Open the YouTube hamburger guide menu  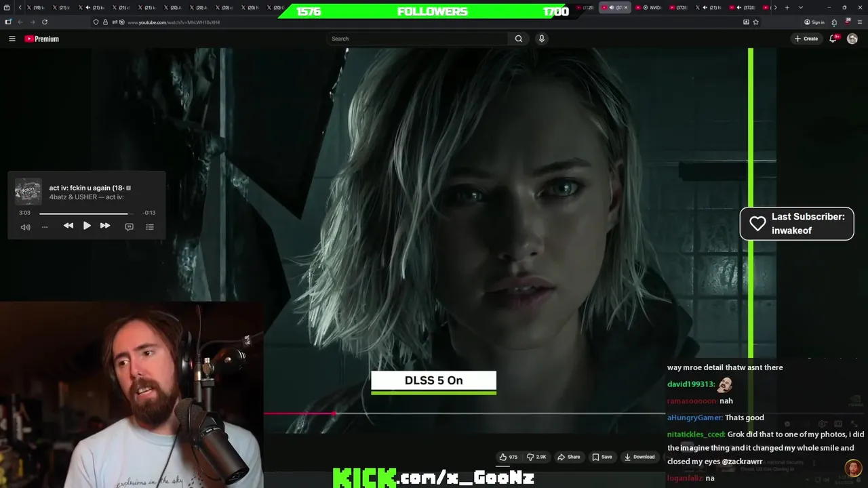click(12, 39)
